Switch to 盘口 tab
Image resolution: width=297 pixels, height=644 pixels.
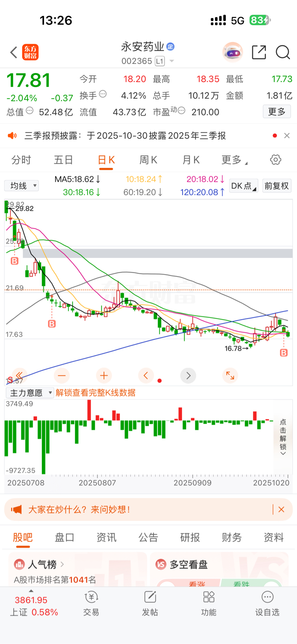click(x=65, y=538)
